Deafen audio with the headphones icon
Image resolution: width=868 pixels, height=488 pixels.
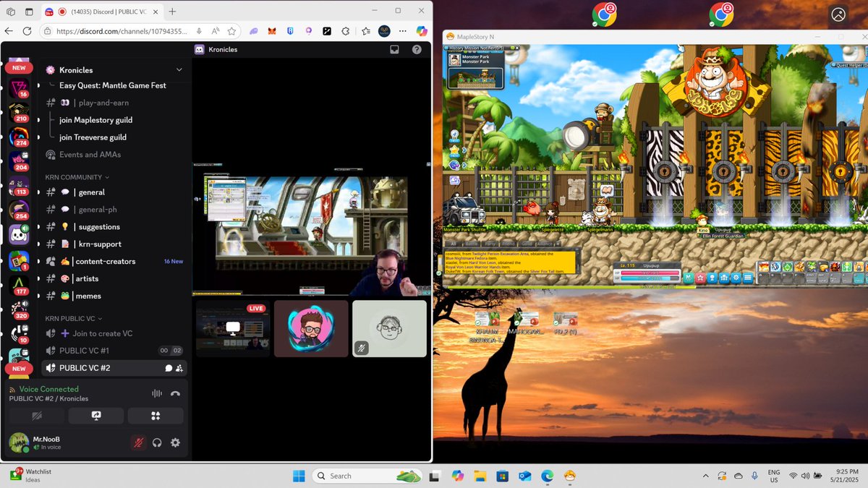[157, 442]
